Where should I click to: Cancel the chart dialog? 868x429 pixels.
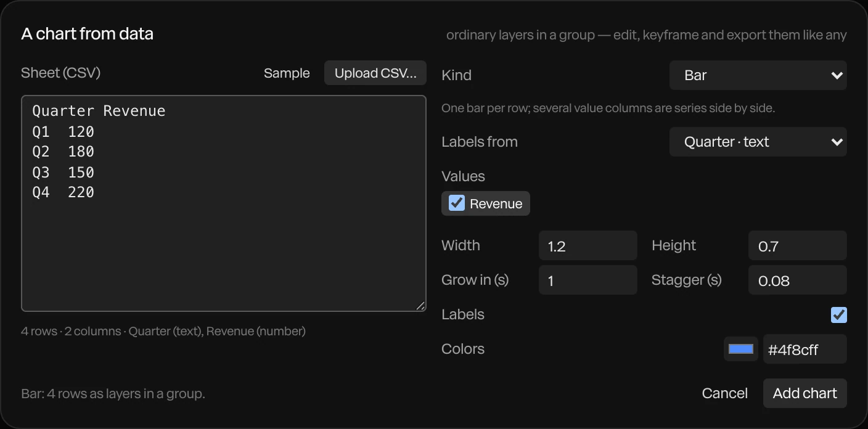coord(725,393)
